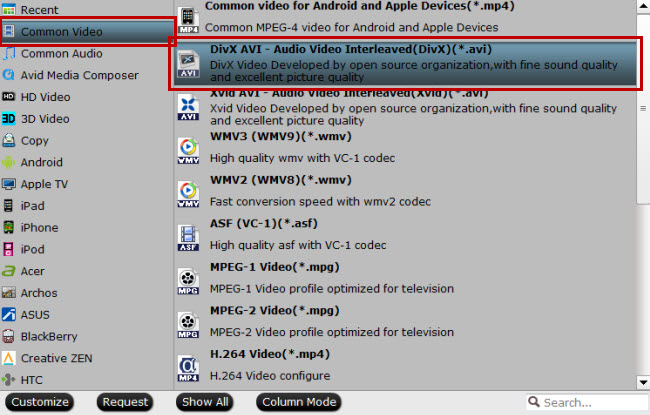
Task: Click the Common Video film icon
Action: coord(9,31)
